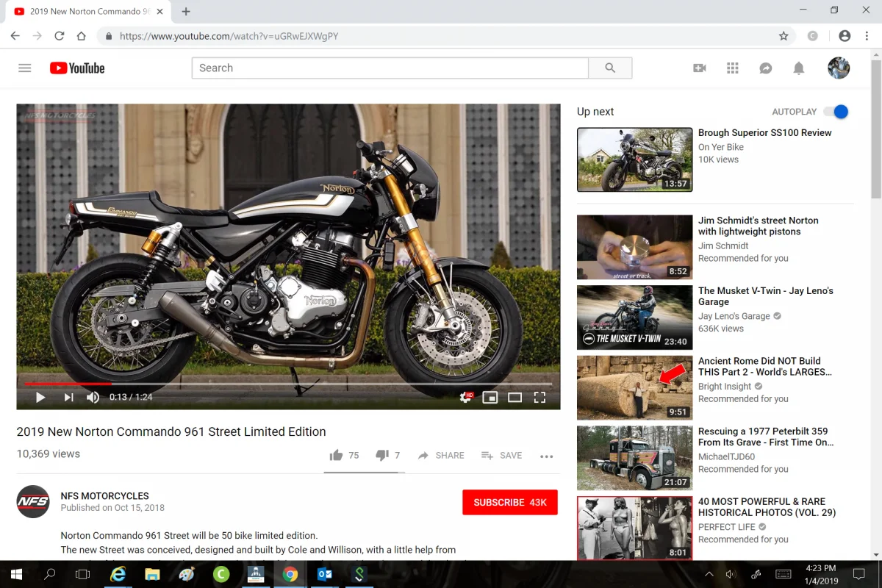The image size is (882, 588).
Task: Open the YouTube apps grid
Action: click(x=732, y=68)
